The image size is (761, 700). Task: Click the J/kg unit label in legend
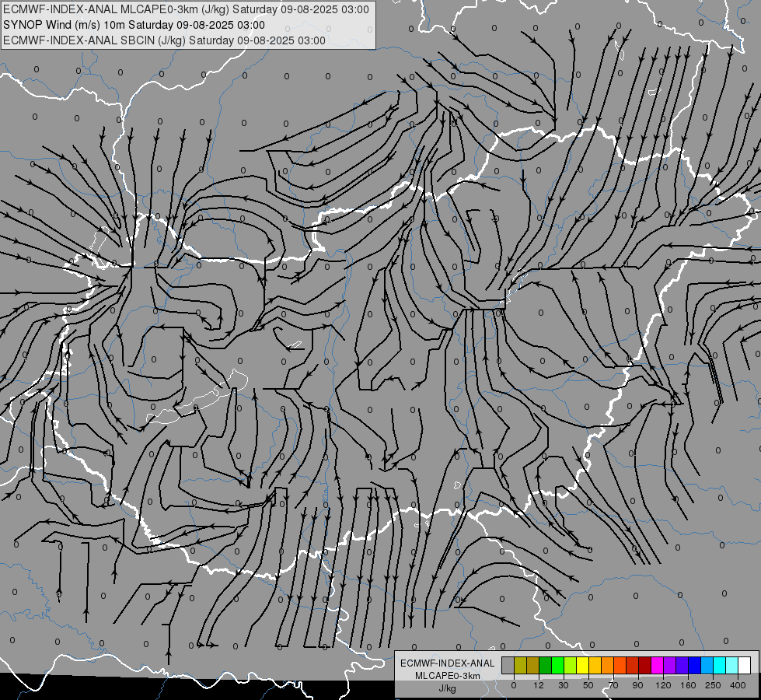pos(448,688)
